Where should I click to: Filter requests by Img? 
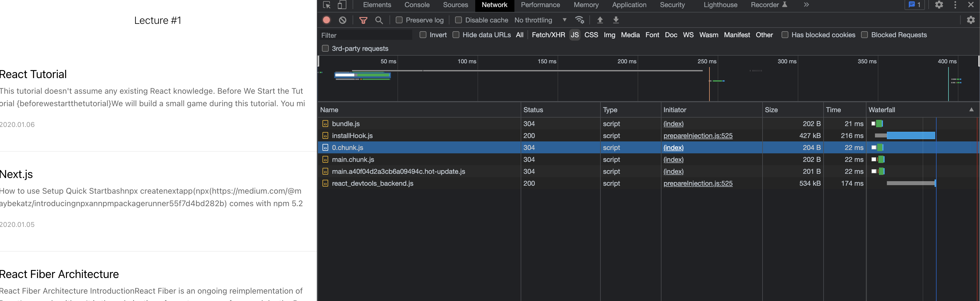pos(609,35)
